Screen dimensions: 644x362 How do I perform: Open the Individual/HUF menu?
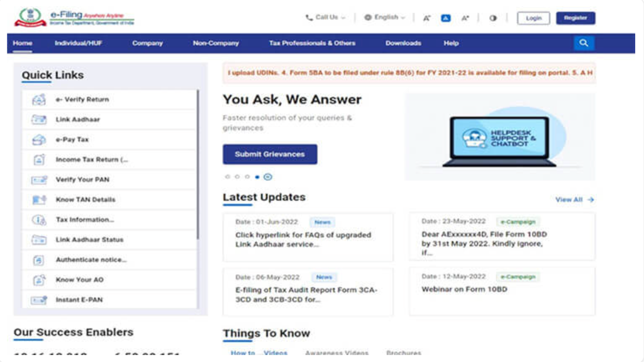[x=79, y=43]
